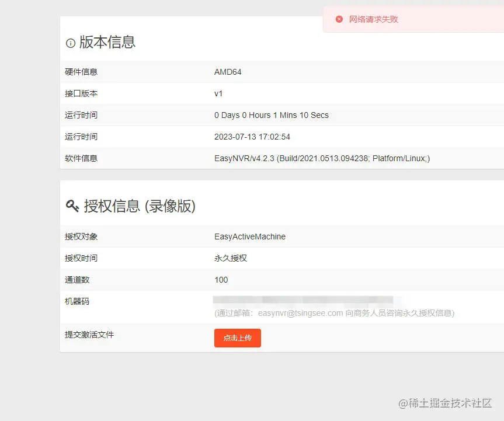Click the easynvr@tsingsee.com email hint text
504x421 pixels.
(x=334, y=313)
